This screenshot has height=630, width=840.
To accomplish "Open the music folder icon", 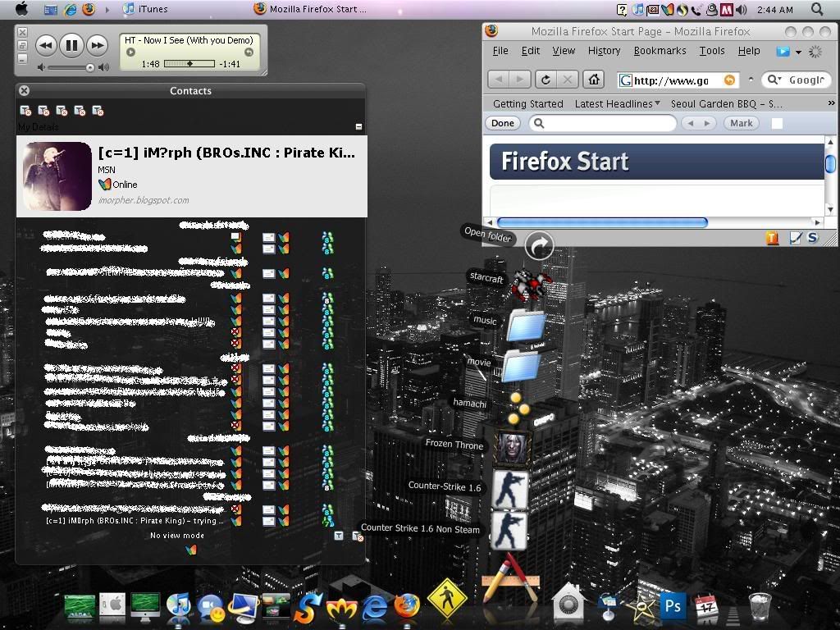I will [x=525, y=326].
